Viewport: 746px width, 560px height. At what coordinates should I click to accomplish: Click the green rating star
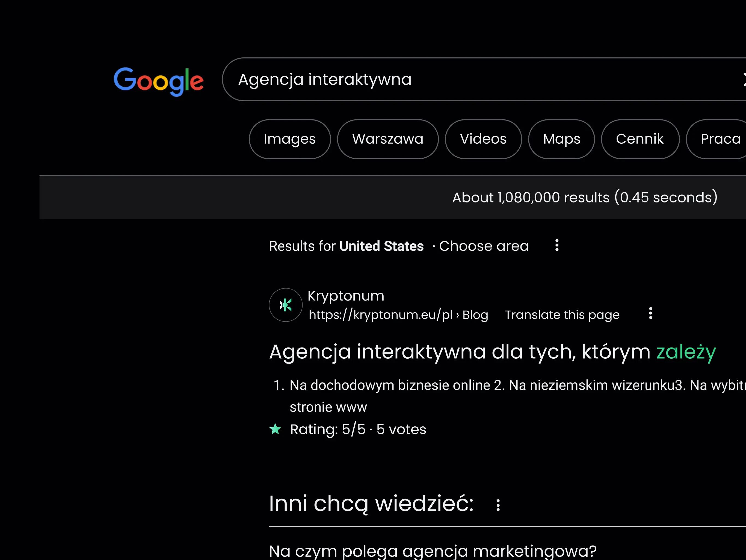276,429
